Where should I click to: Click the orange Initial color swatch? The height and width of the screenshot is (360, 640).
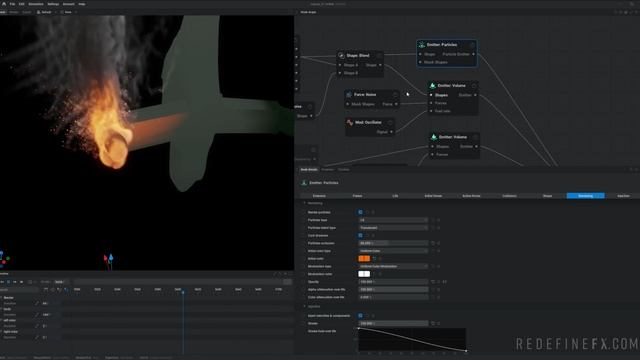(x=364, y=258)
